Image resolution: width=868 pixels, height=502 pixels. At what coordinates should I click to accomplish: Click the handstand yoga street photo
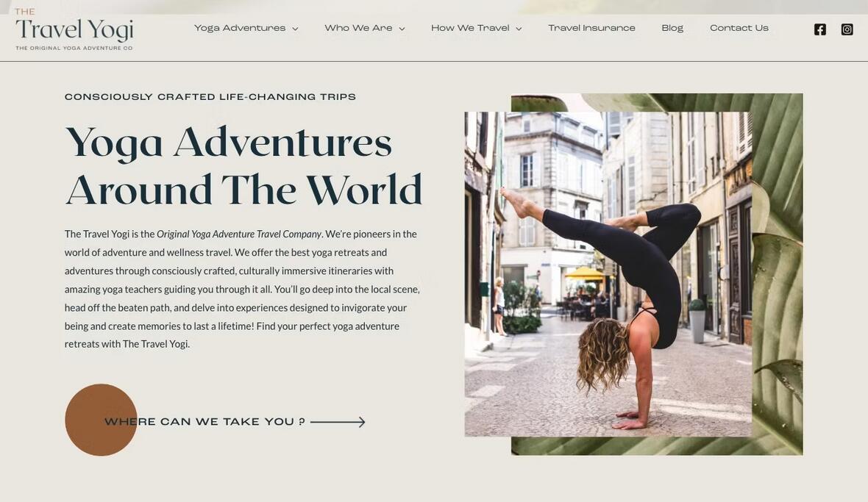tap(608, 274)
